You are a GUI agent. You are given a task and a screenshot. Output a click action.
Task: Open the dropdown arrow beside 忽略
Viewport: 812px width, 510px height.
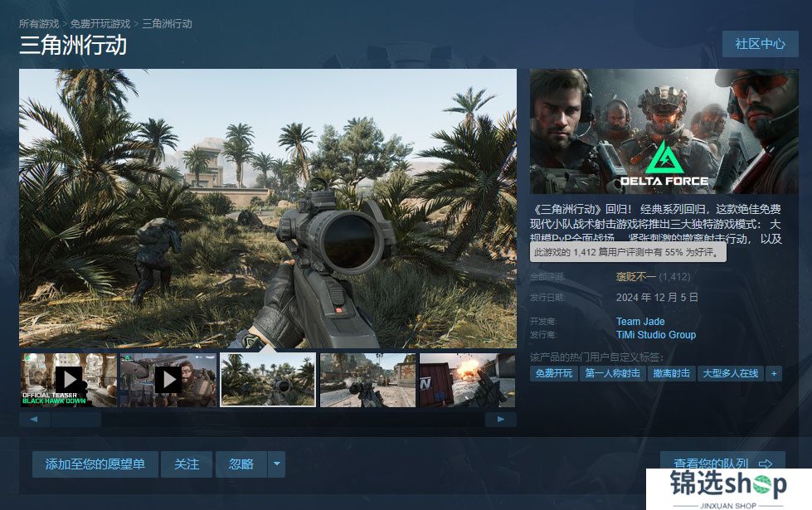tap(276, 464)
